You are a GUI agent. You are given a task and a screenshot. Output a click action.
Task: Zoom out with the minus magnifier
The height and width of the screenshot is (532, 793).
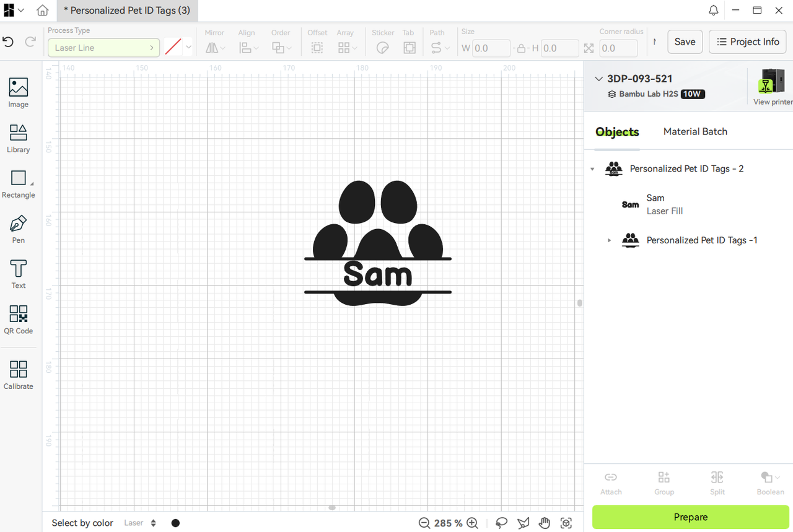(x=424, y=523)
